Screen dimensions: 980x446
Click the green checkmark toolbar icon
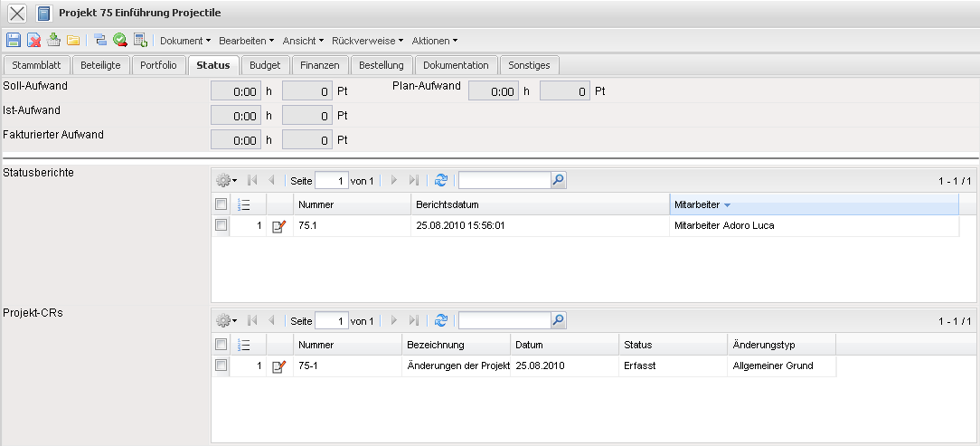coord(119,40)
